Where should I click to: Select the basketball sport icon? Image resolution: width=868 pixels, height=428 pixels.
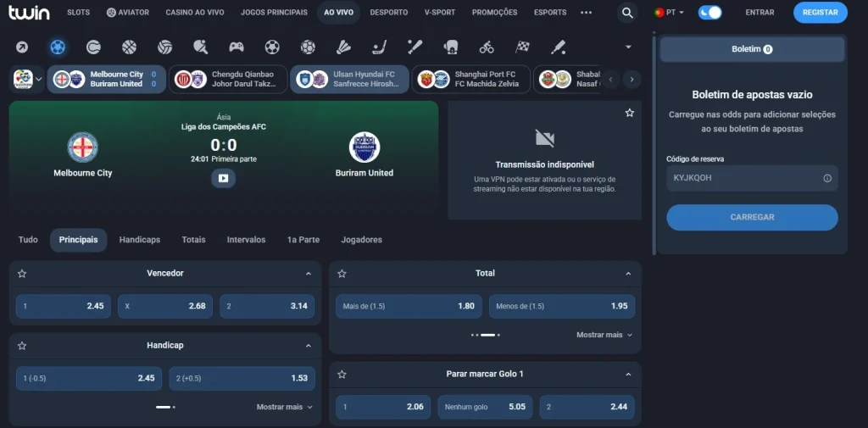[x=129, y=47]
